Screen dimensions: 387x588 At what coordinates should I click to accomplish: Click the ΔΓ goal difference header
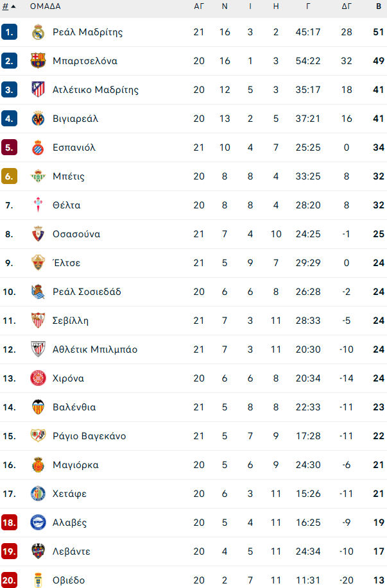[x=347, y=6]
